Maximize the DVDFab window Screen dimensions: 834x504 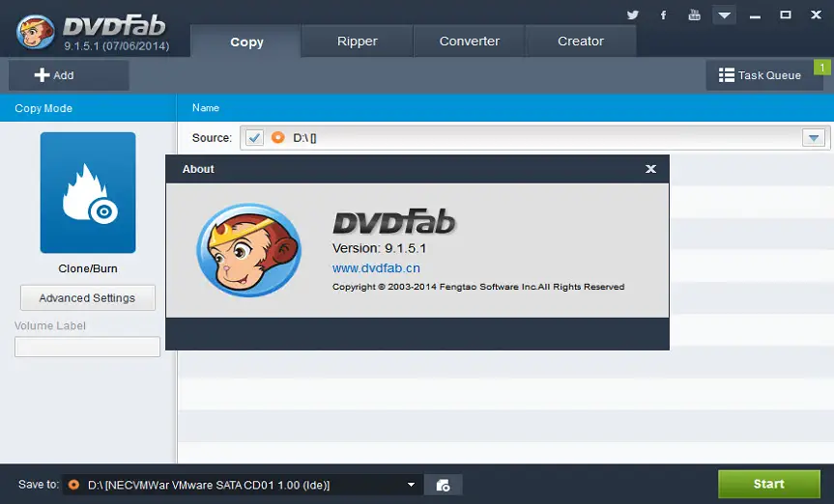tap(785, 14)
